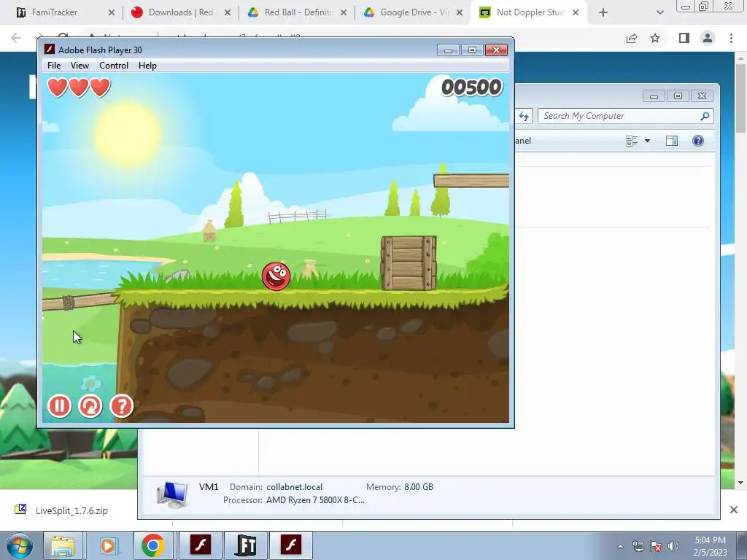Pause the Red Ball game

pos(60,406)
